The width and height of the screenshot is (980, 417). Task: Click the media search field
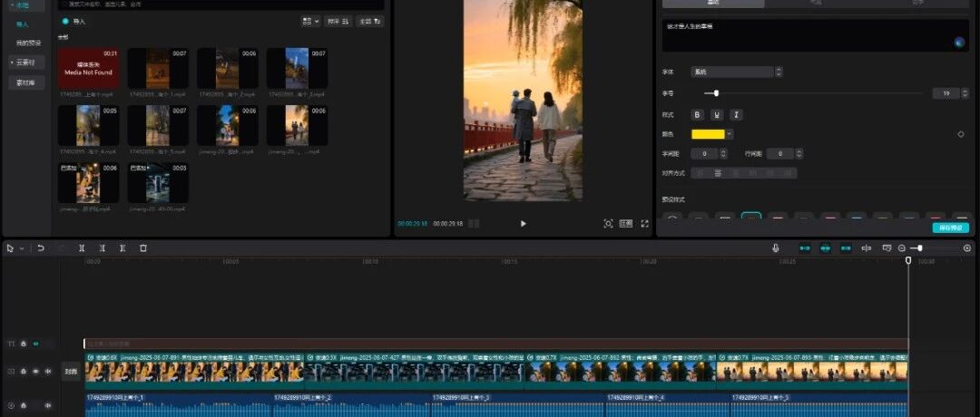[x=220, y=5]
